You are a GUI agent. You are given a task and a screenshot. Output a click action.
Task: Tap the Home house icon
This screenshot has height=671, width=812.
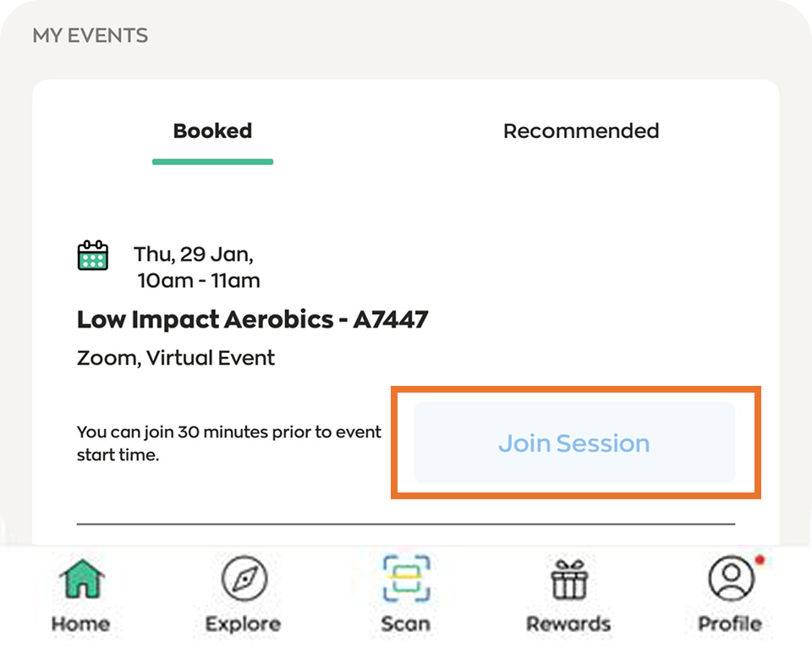pos(81,580)
